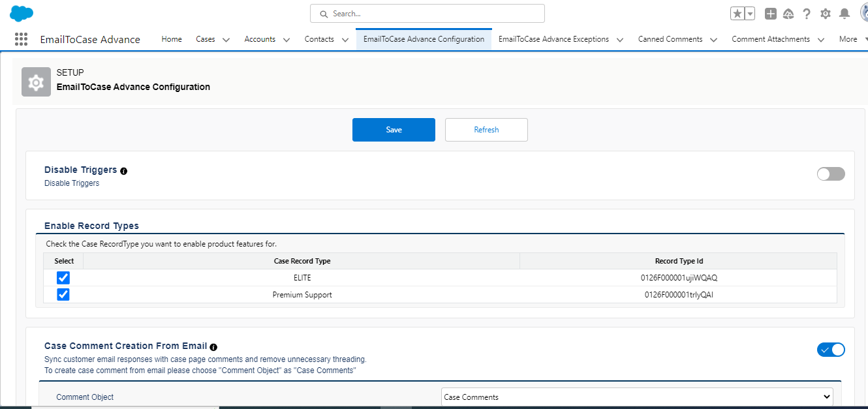
Task: Uncheck the ELITE record type checkbox
Action: tap(63, 278)
